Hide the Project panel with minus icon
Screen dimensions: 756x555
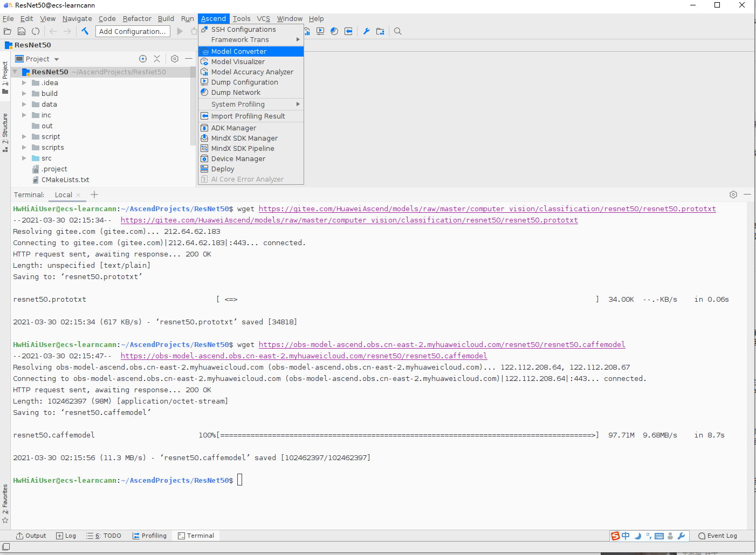[x=188, y=59]
